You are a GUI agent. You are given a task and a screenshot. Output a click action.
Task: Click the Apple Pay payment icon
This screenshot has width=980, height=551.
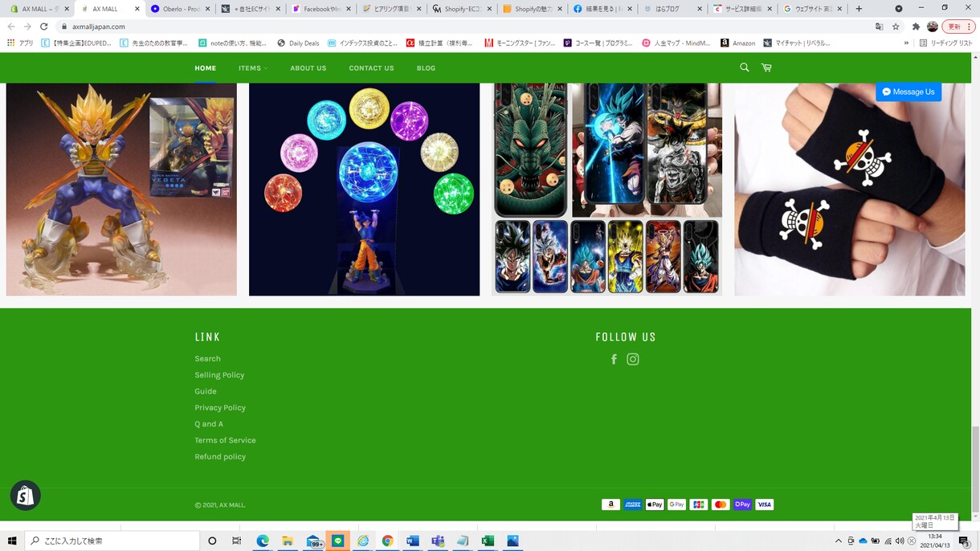[x=655, y=504]
